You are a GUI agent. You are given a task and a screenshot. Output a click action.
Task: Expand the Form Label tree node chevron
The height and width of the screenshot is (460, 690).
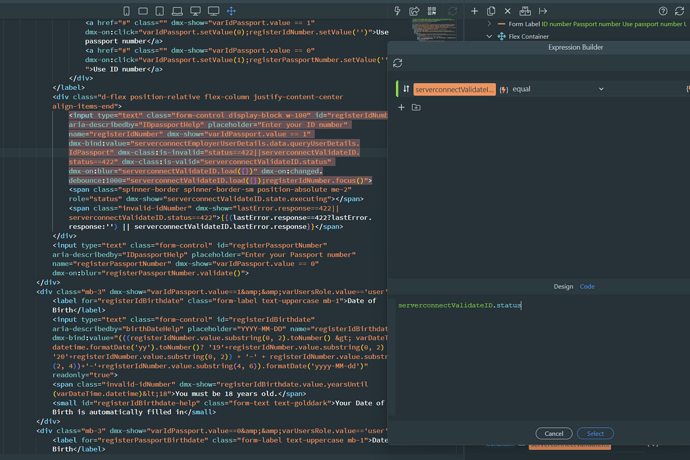489,24
